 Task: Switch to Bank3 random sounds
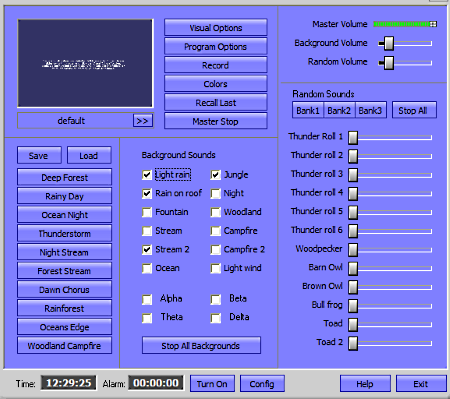(x=370, y=110)
